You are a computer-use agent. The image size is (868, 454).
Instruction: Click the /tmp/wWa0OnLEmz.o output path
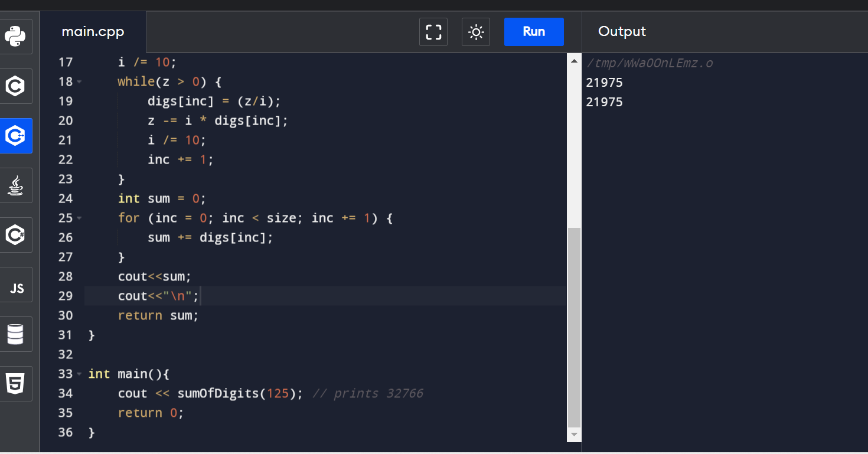(650, 63)
